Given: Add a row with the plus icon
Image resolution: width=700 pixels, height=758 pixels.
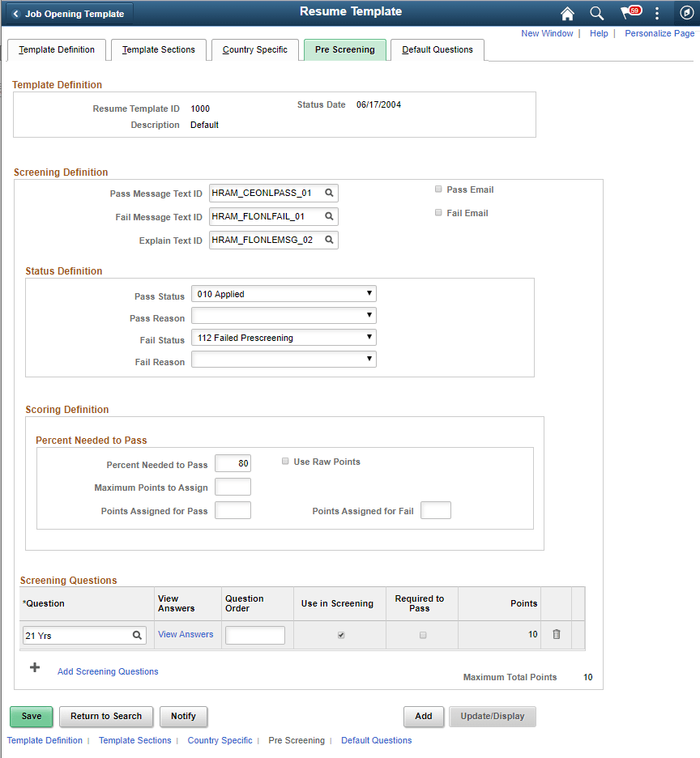Looking at the screenshot, I should tap(35, 667).
